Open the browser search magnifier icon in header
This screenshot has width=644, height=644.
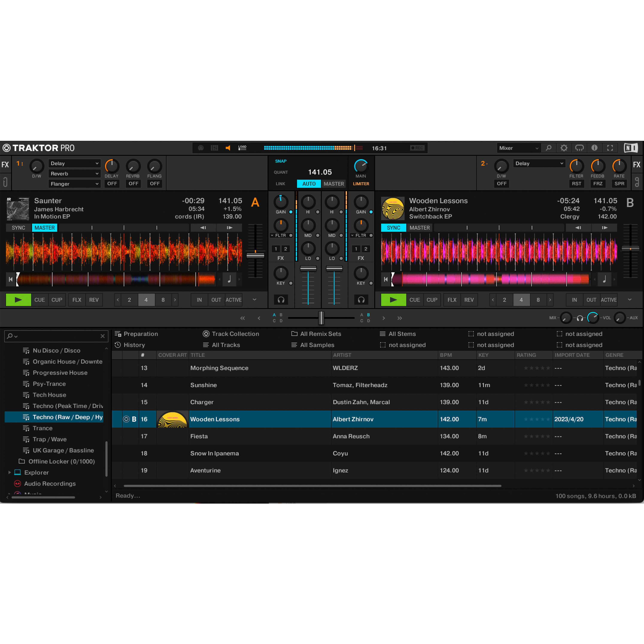click(548, 148)
